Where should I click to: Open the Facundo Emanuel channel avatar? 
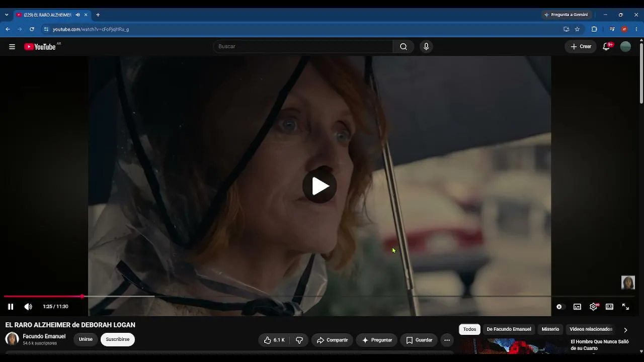tap(12, 339)
